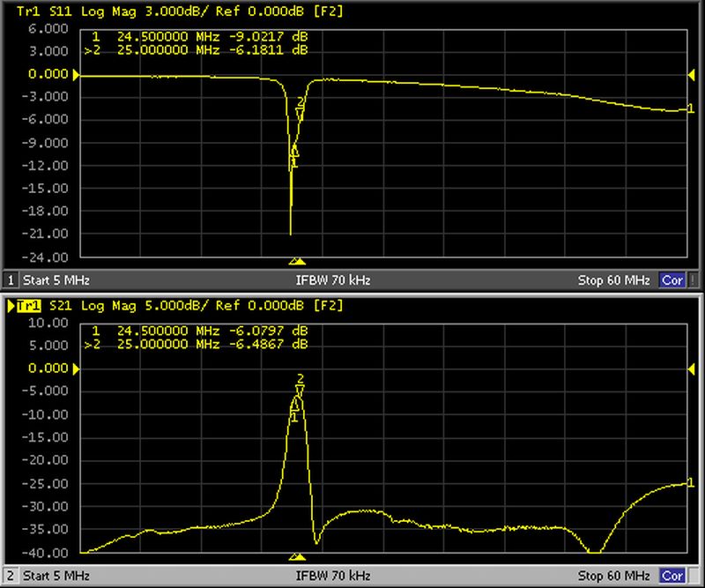Select the channel 2 number tab
Viewport: 705px width, 588px height.
pos(11,576)
